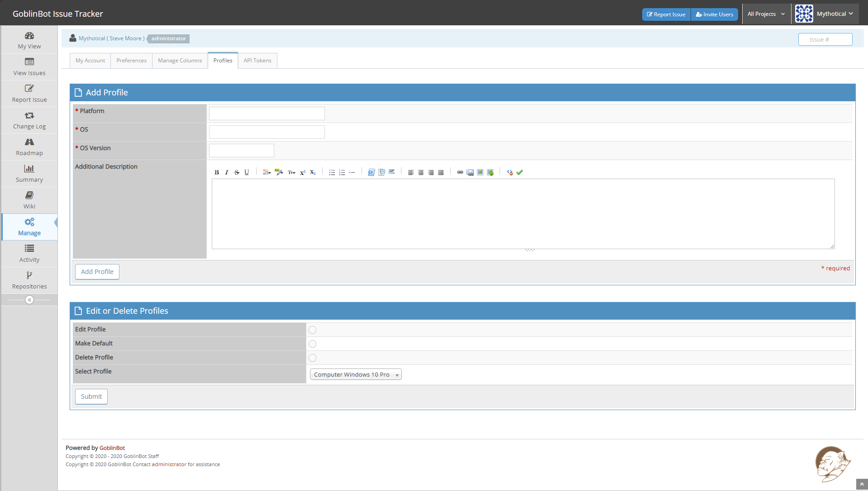Switch to the API Tokens tab

click(257, 61)
